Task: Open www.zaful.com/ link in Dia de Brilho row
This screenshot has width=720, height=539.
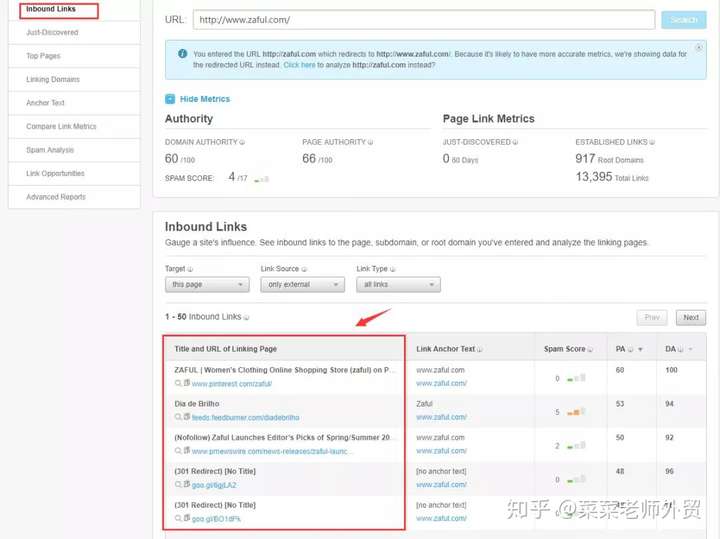Action: click(x=441, y=417)
